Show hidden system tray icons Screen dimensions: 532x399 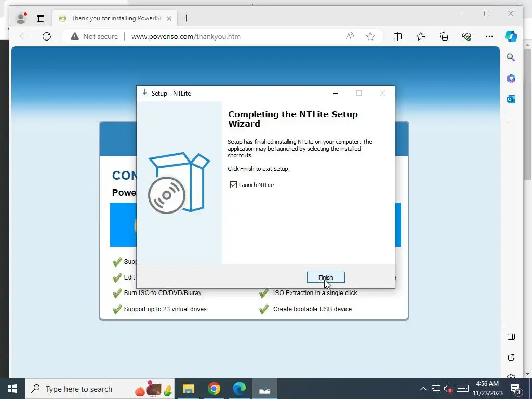tap(423, 389)
